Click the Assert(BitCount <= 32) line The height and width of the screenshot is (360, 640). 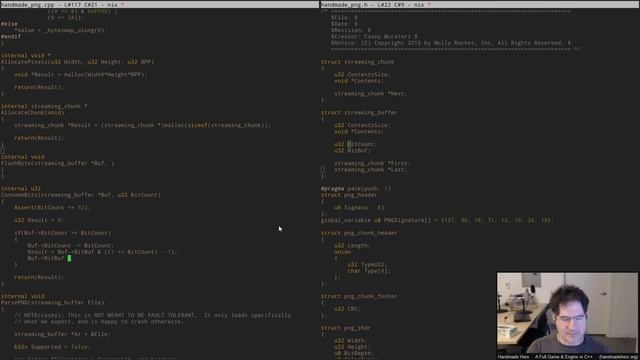(x=52, y=208)
